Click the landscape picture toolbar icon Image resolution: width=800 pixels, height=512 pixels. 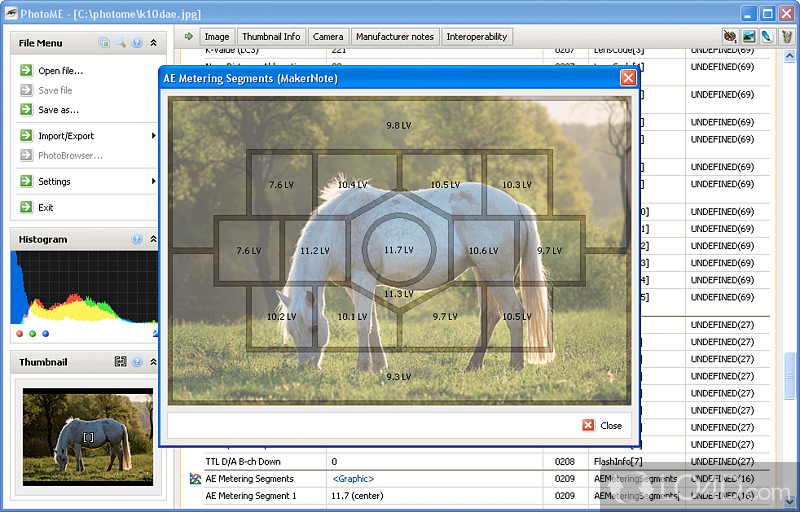coord(749,37)
